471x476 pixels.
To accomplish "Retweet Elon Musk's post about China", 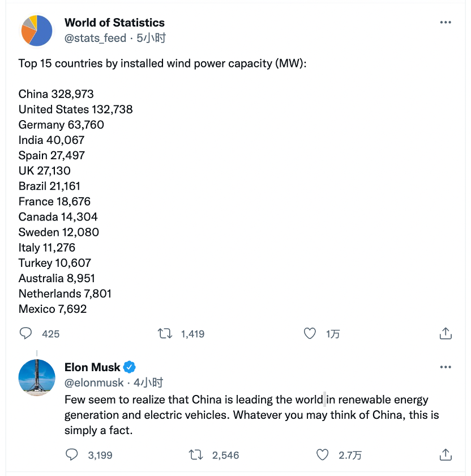I will click(195, 454).
